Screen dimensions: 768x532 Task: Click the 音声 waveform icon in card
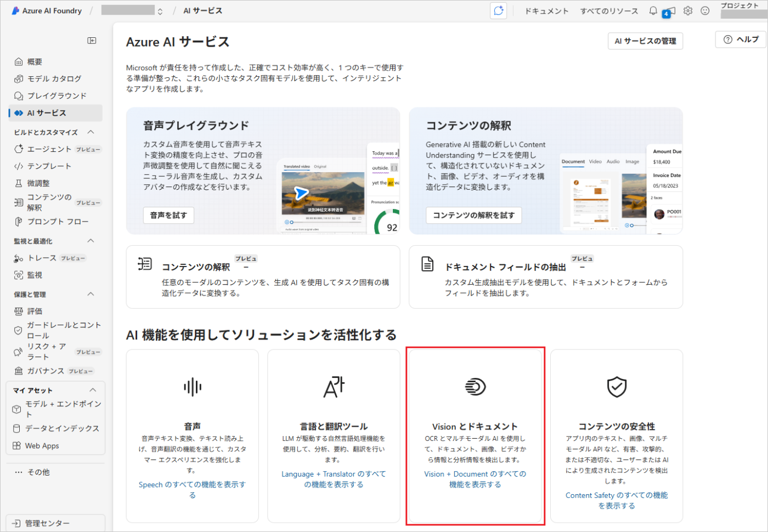pyautogui.click(x=193, y=387)
